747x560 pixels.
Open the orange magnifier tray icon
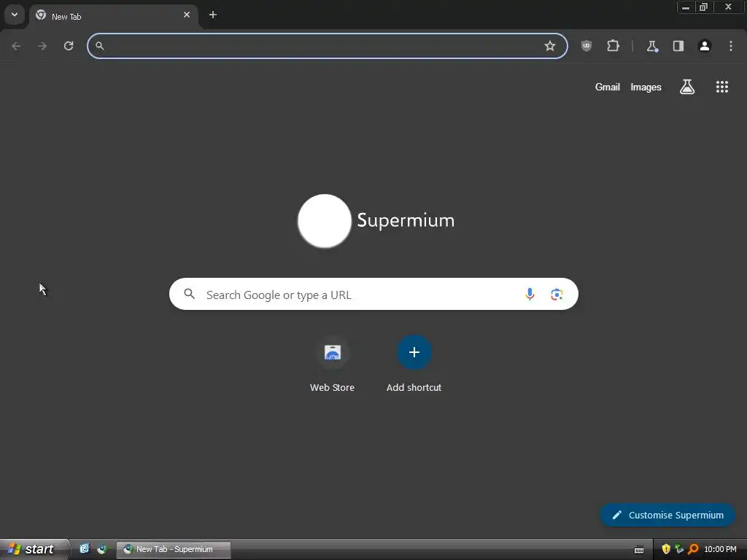pos(693,550)
